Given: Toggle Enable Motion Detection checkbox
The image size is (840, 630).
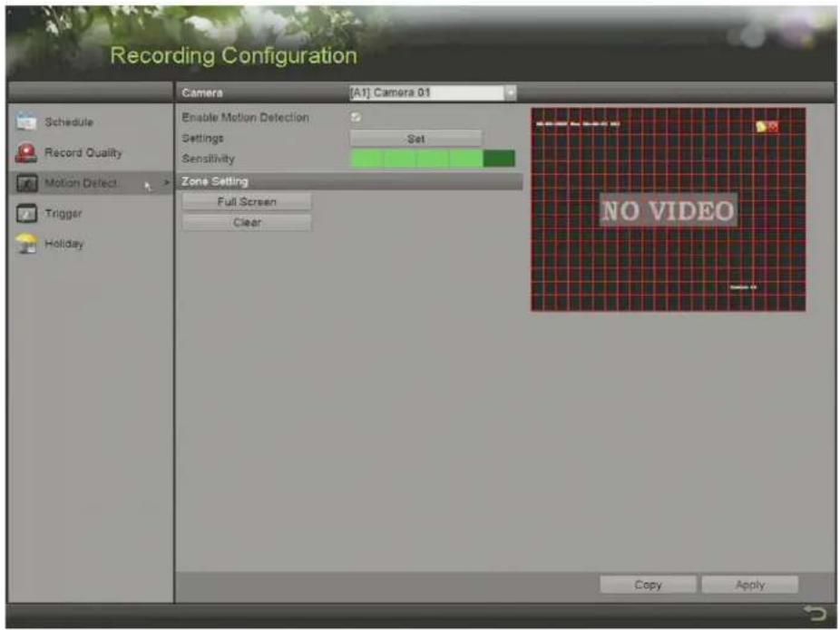Looking at the screenshot, I should [356, 117].
